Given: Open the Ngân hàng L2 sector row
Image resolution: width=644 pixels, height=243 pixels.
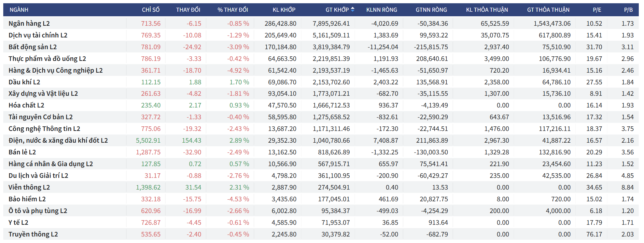Looking at the screenshot, I should [29, 23].
